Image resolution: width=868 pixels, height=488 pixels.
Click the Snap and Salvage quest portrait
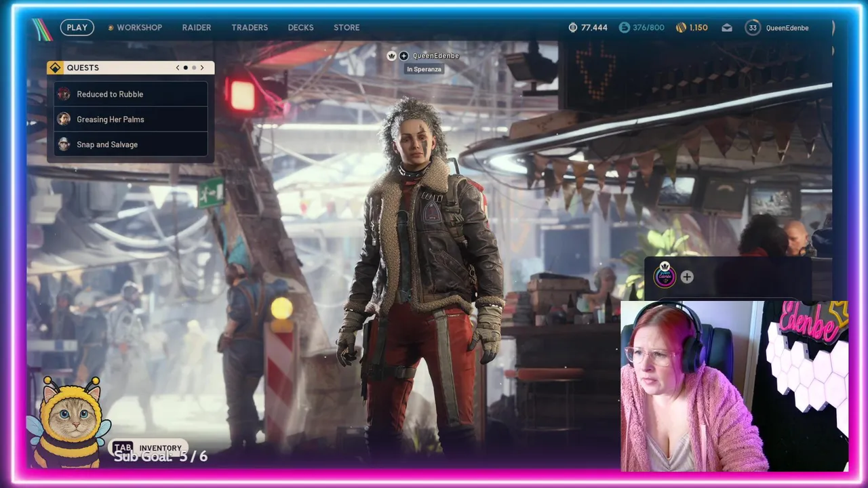pyautogui.click(x=64, y=144)
